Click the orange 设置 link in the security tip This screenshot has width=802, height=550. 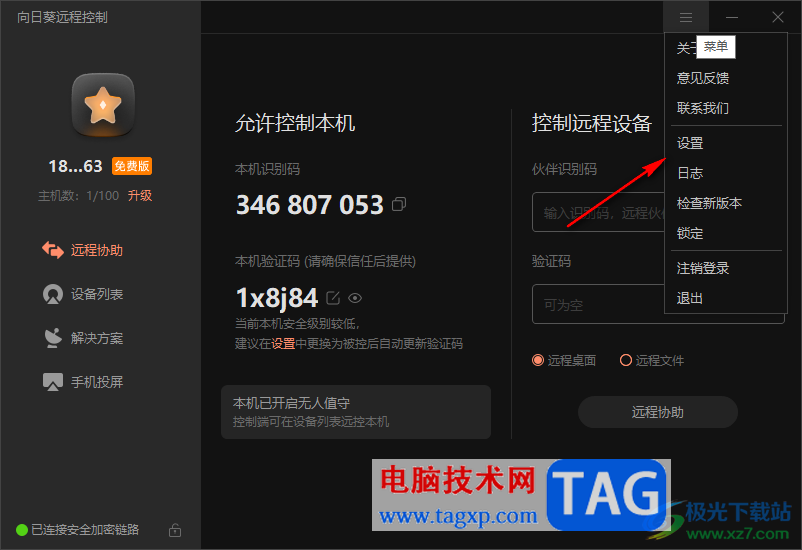point(283,343)
